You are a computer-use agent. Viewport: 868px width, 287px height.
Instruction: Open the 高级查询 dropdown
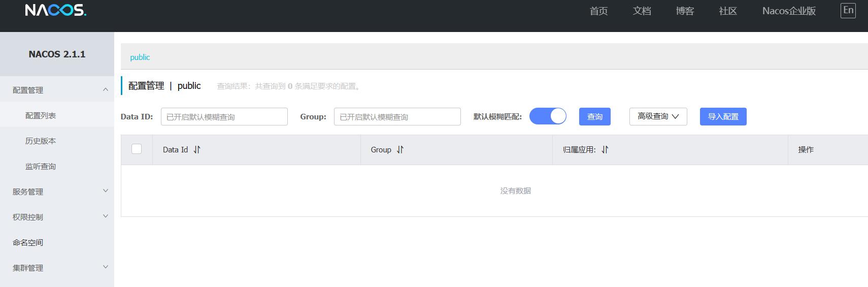658,116
